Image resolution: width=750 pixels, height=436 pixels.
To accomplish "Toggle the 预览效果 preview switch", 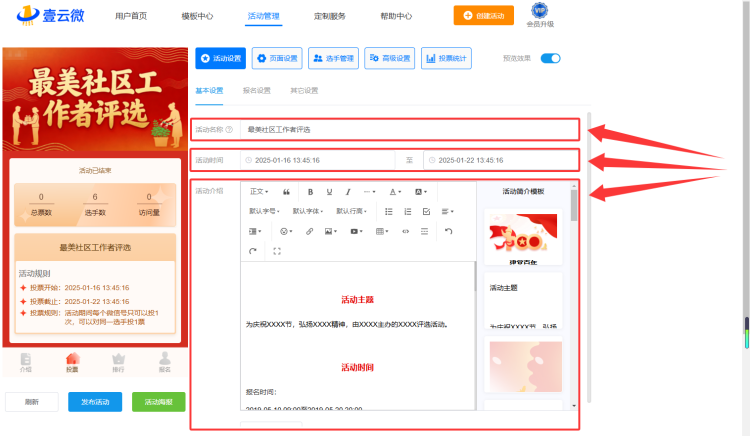I will [x=550, y=58].
